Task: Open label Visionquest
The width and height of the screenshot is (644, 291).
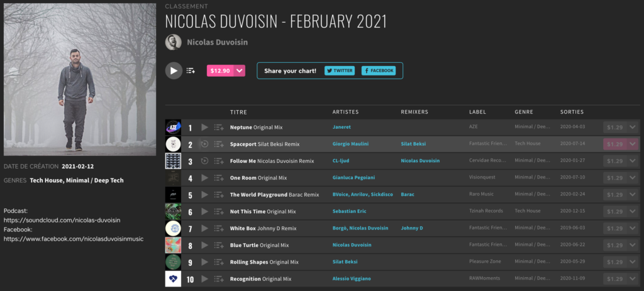Action: coord(482,178)
